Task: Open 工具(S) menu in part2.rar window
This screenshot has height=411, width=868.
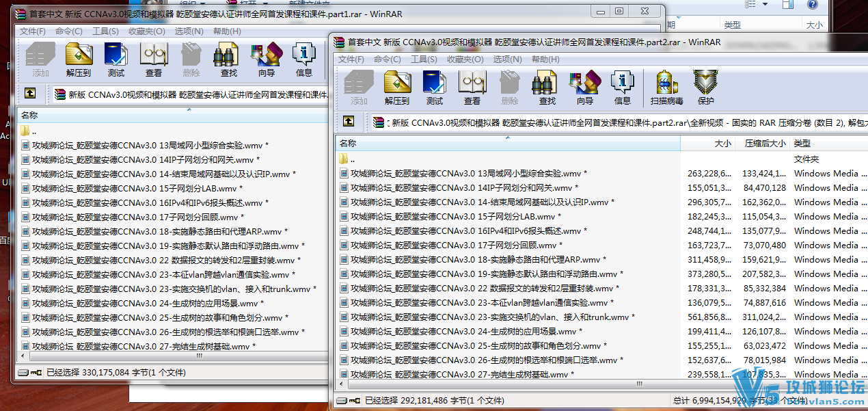Action: [424, 59]
